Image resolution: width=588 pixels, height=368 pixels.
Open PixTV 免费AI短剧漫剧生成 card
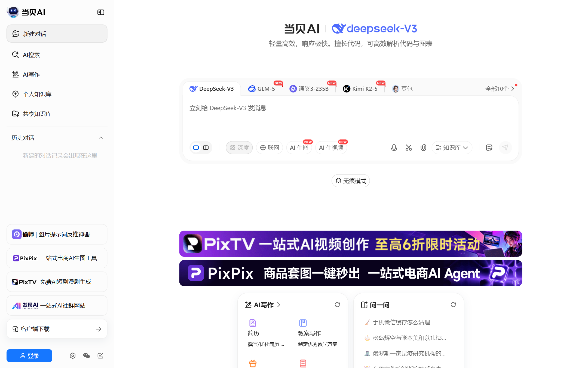tap(57, 282)
